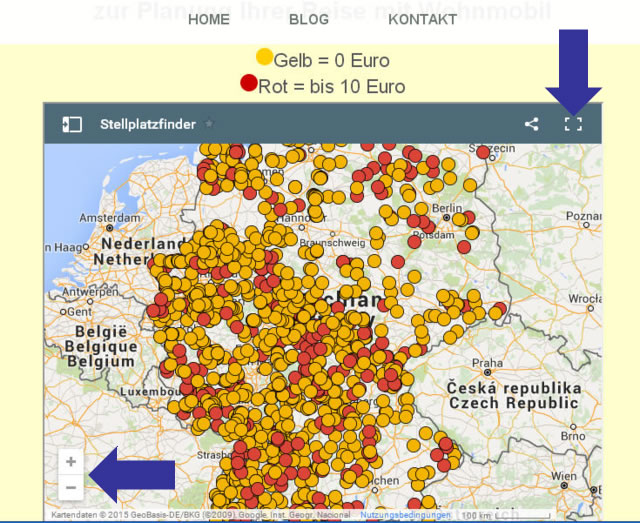Image resolution: width=640 pixels, height=523 pixels.
Task: Star the Stellplatzfinder map
Action: (x=209, y=123)
